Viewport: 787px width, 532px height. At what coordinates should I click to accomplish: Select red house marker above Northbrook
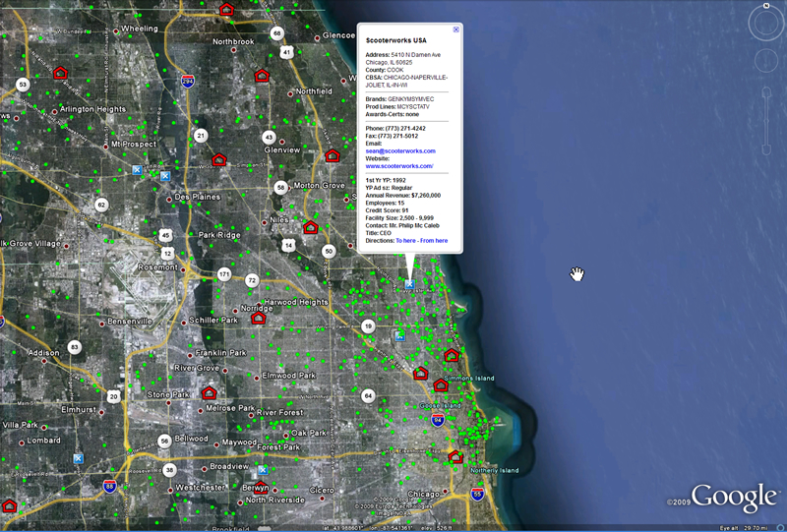227,9
